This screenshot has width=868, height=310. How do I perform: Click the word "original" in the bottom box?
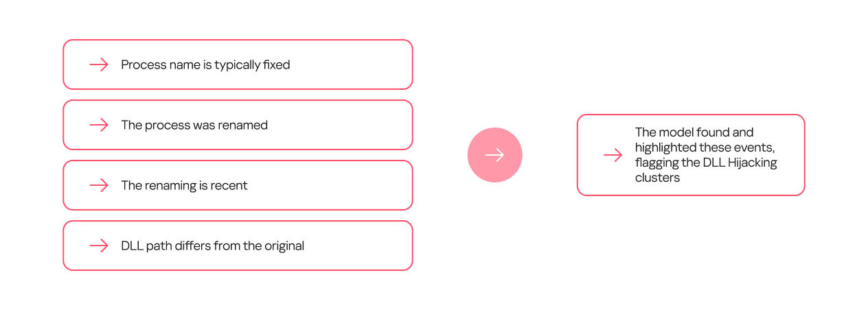[x=284, y=246]
